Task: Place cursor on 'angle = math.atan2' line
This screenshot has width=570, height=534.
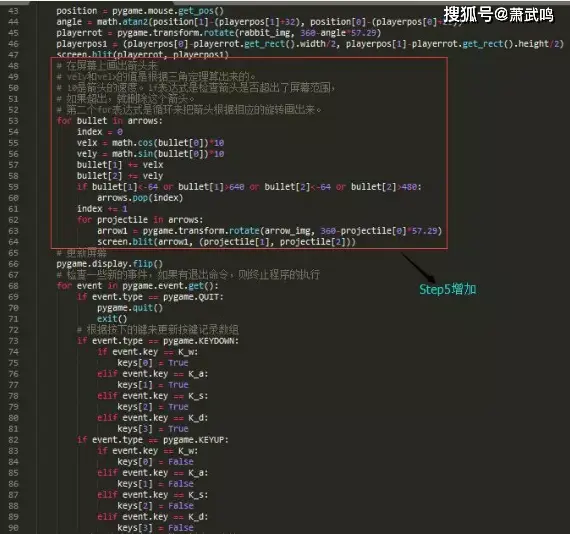Action: (x=259, y=22)
